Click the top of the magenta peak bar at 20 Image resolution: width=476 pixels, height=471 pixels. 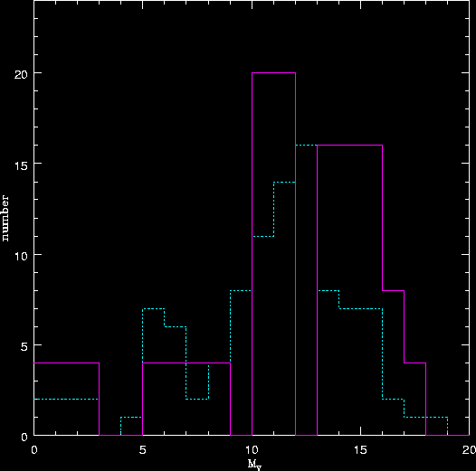(273, 73)
